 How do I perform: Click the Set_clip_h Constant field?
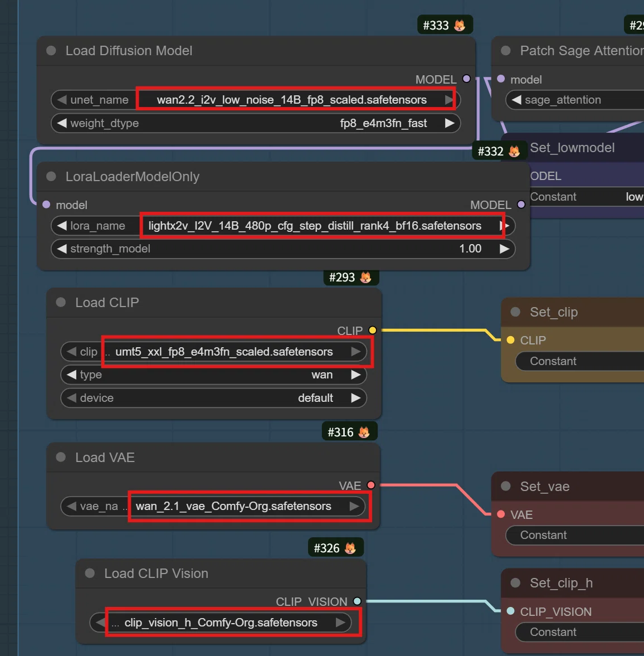(580, 631)
